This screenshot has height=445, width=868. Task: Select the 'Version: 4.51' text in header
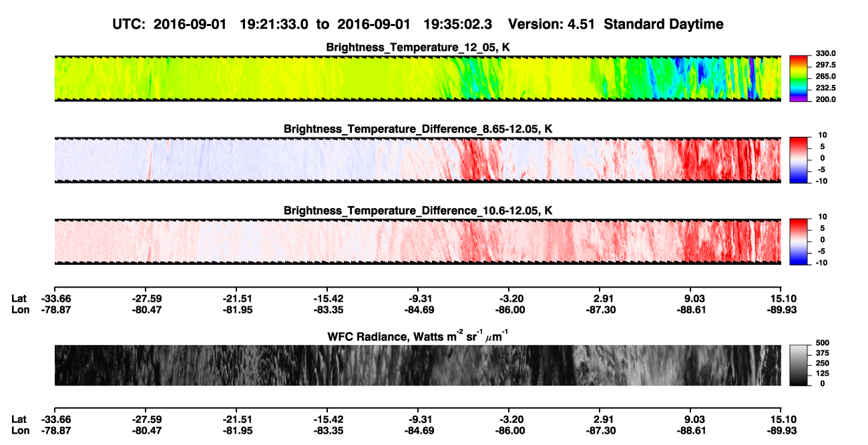(x=553, y=24)
